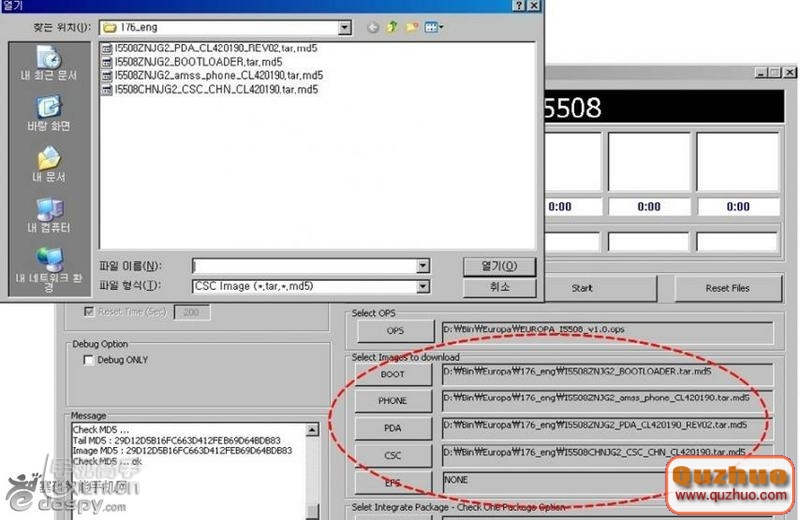Image resolution: width=800 pixels, height=520 pixels.
Task: Click the PDA path field with PDA_CL420190_REV02
Action: click(x=607, y=428)
